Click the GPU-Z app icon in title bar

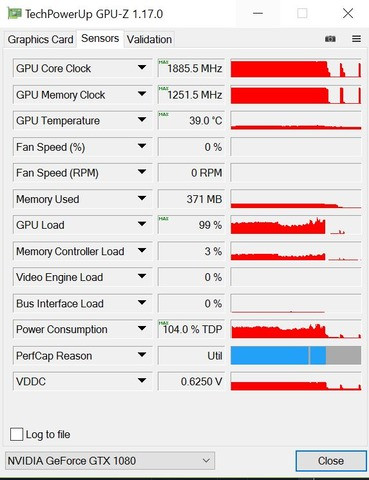pos(14,14)
